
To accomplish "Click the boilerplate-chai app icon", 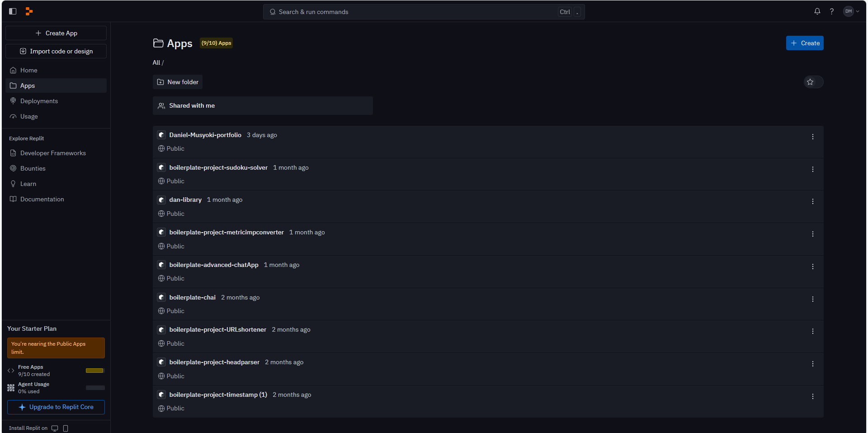I will coord(161,297).
